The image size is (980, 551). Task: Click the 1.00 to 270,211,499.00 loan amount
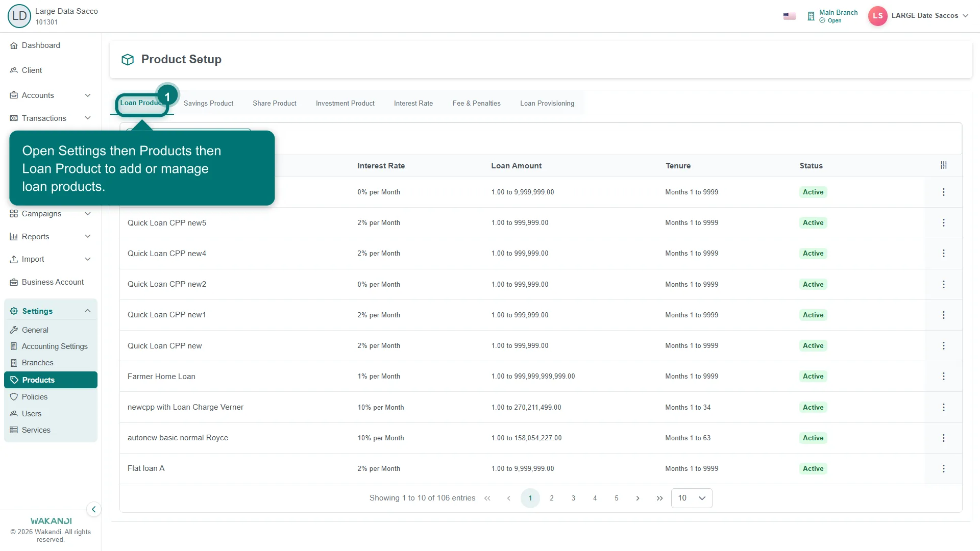click(x=526, y=408)
